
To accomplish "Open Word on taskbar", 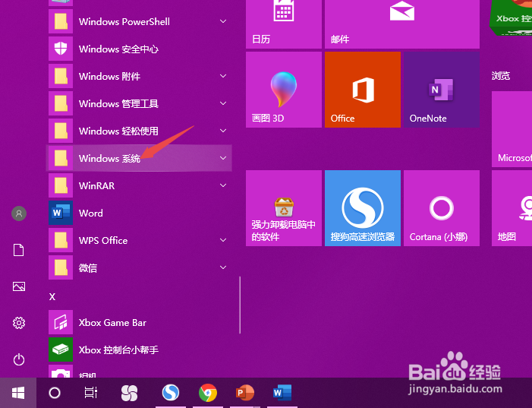I will (282, 393).
